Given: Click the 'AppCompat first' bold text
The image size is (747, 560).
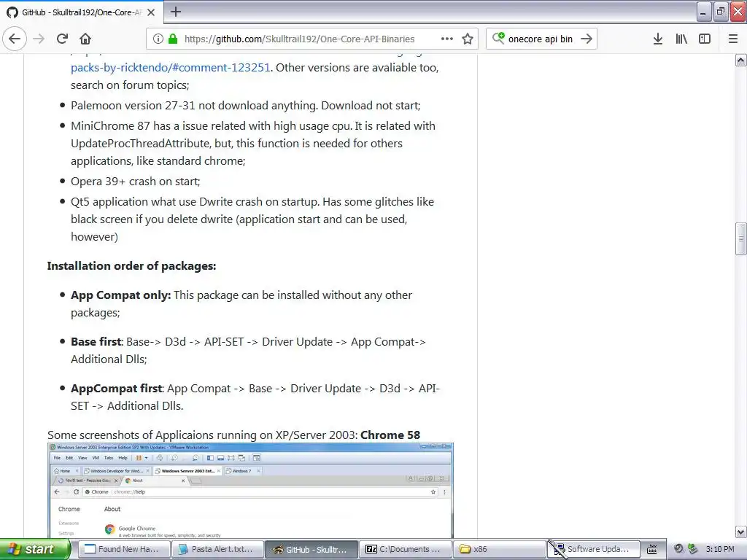Looking at the screenshot, I should (x=117, y=388).
